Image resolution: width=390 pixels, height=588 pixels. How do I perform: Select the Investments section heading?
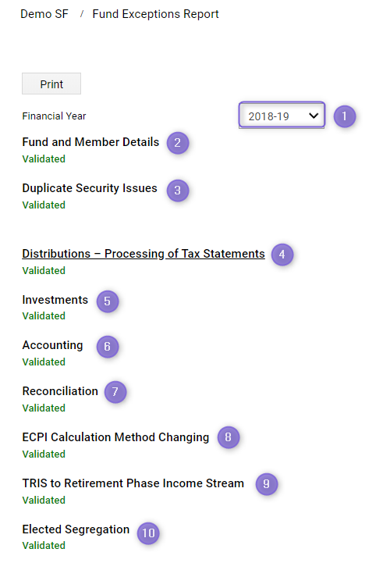coord(55,300)
